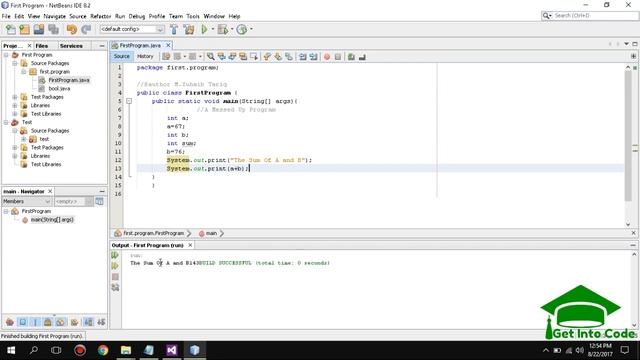This screenshot has height=360, width=640.
Task: Expand Test Packages under First Program
Action: point(15,97)
